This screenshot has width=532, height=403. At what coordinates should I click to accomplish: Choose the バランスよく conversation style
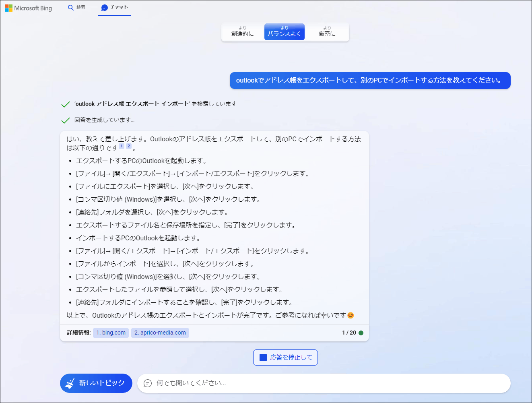(285, 32)
